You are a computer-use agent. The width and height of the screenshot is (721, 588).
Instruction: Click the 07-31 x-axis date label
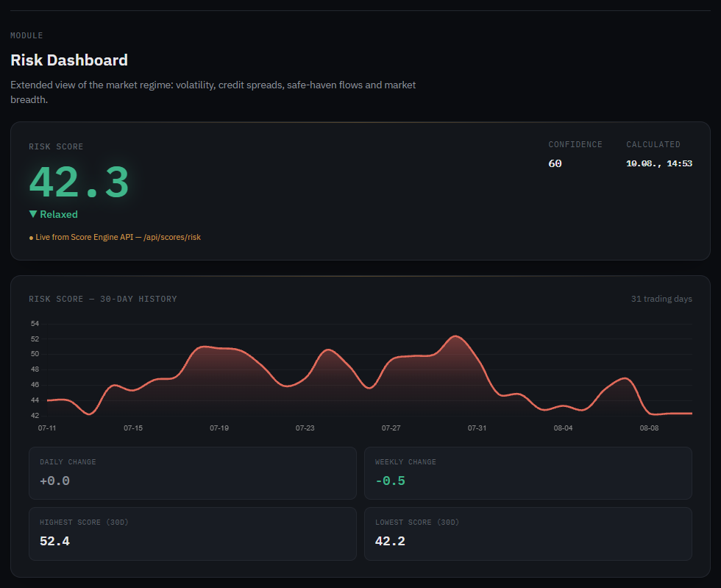(x=477, y=428)
